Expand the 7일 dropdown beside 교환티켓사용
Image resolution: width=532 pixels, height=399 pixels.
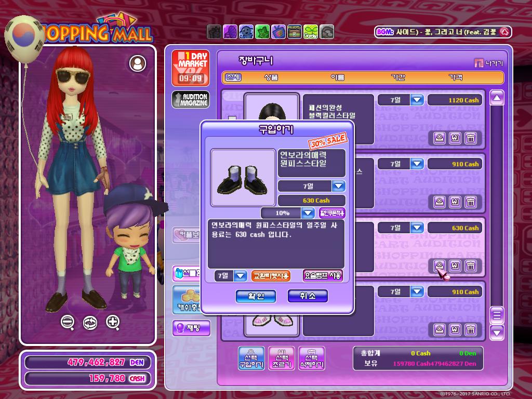pyautogui.click(x=240, y=276)
